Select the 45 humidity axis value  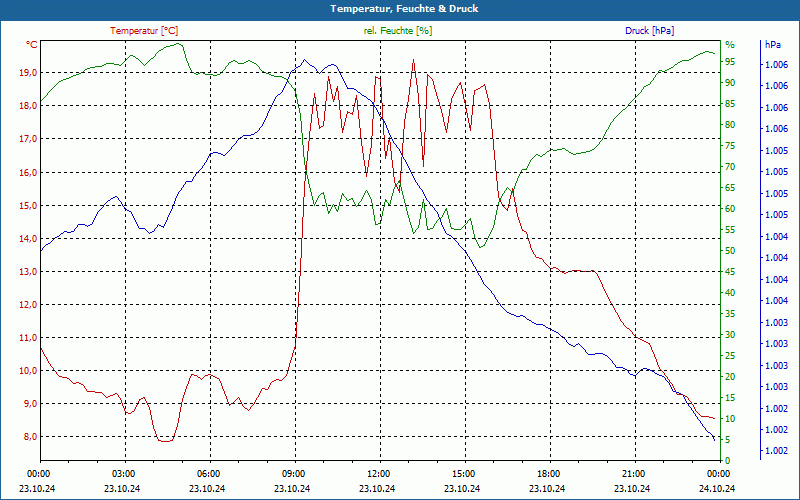click(x=730, y=272)
